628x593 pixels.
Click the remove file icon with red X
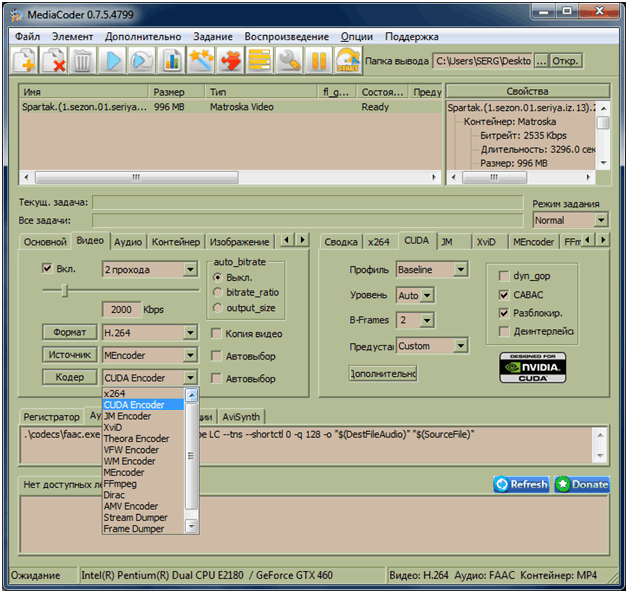click(x=54, y=61)
